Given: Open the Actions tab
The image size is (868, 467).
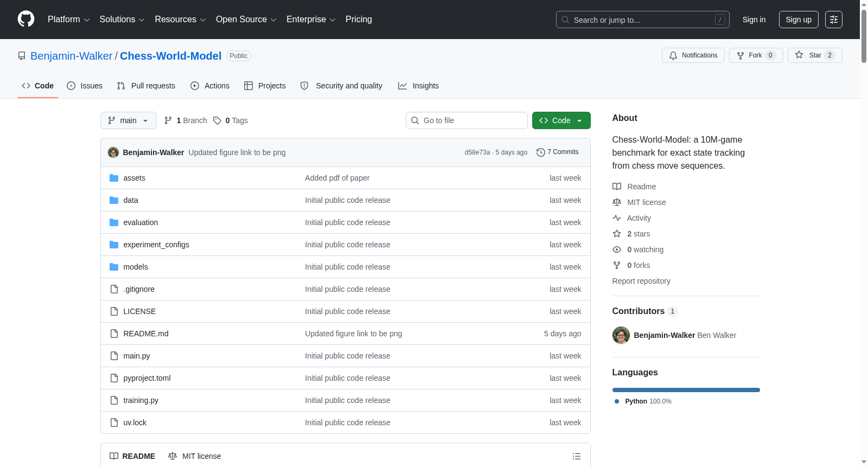Looking at the screenshot, I should point(210,86).
